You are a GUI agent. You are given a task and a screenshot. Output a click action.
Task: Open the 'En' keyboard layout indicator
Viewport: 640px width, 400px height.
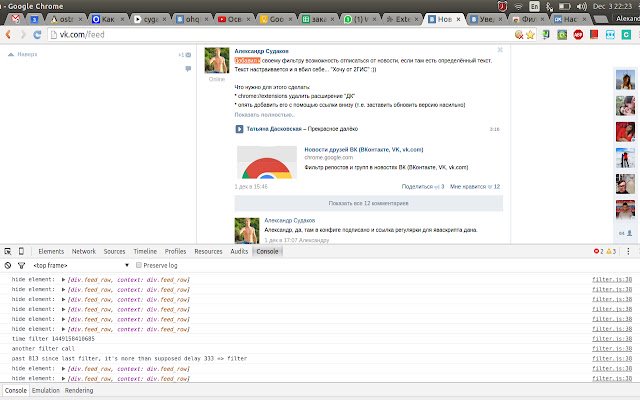coord(534,6)
